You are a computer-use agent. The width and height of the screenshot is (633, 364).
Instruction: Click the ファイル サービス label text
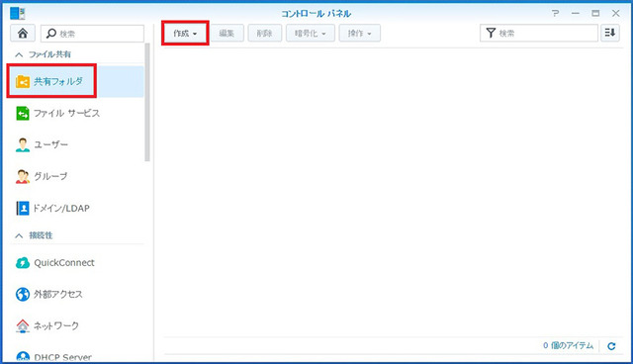(x=66, y=114)
